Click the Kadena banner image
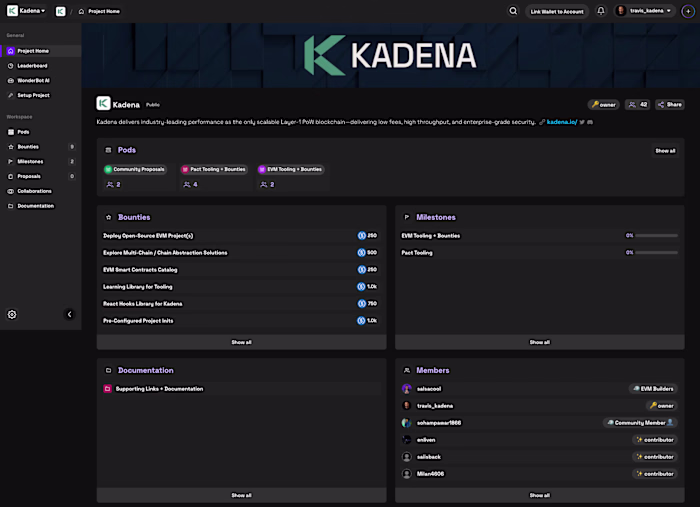The image size is (700, 507). coord(391,55)
